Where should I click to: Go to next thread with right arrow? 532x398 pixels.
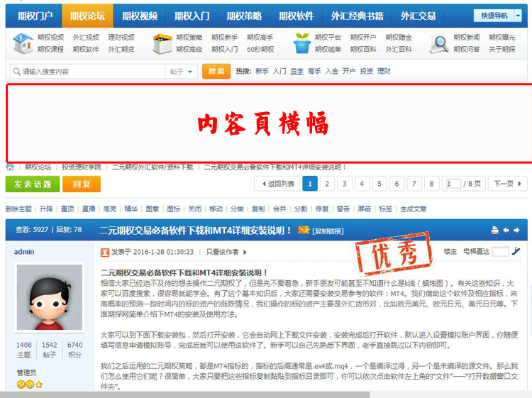(516, 231)
